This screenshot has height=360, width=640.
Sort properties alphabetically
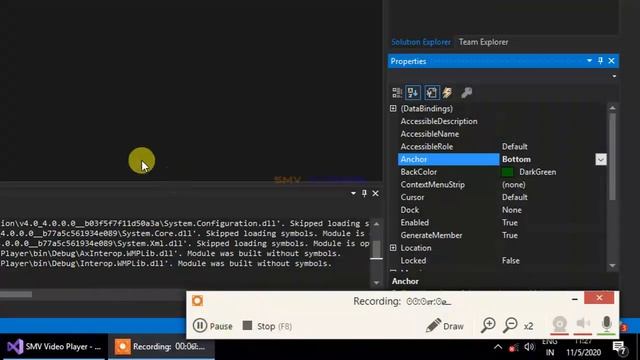(x=413, y=93)
